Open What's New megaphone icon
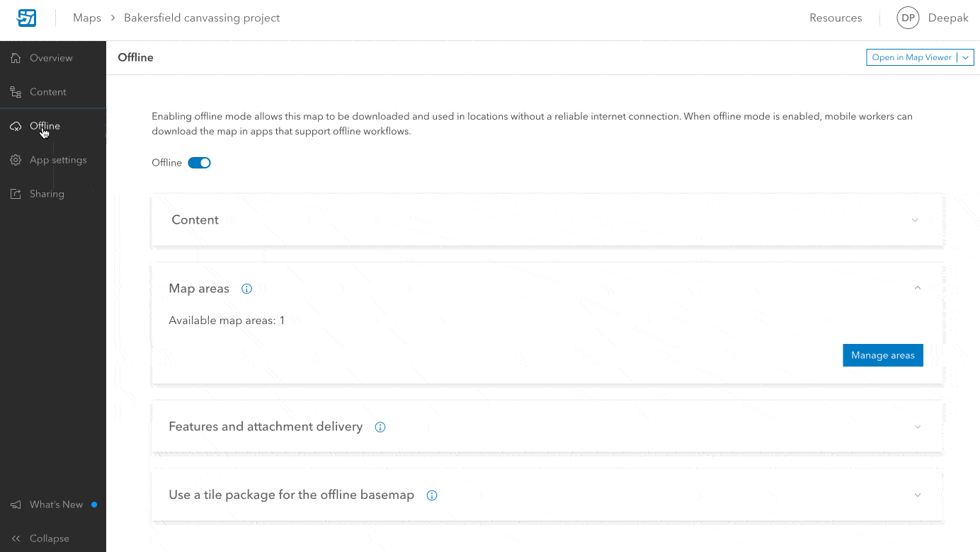980x552 pixels. click(16, 505)
